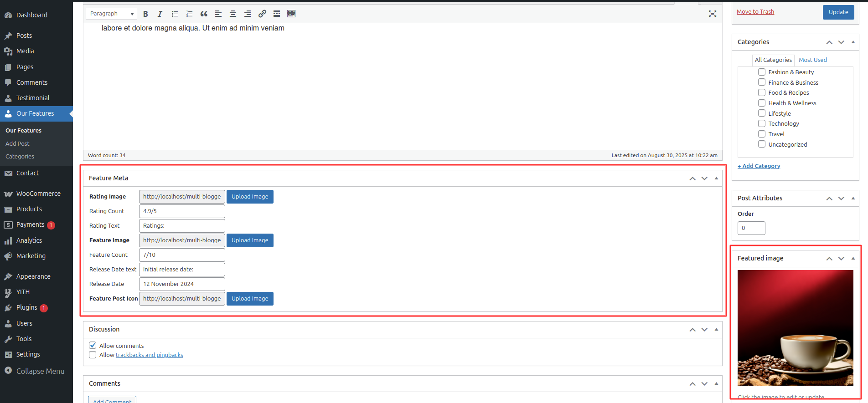Toggle bold formatting in editor toolbar
The height and width of the screenshot is (403, 868).
click(x=145, y=14)
